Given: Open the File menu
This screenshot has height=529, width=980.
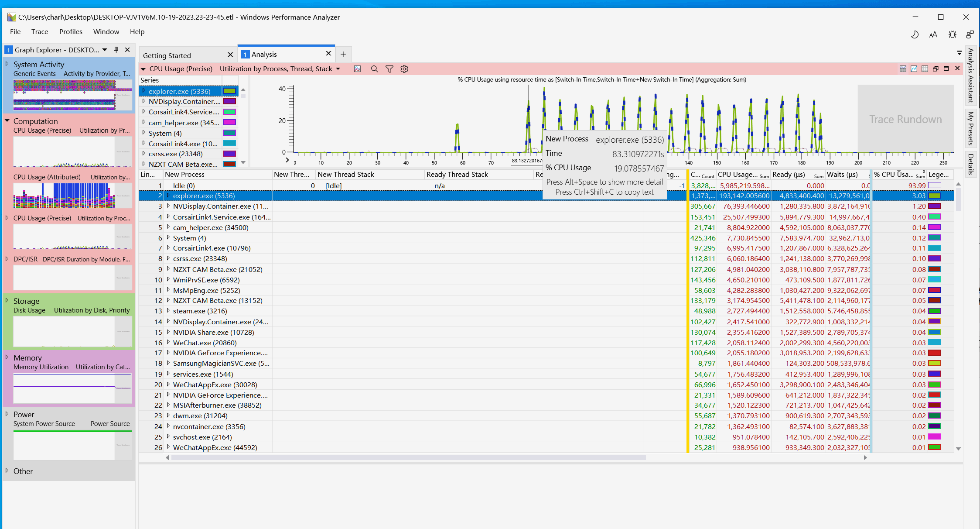Looking at the screenshot, I should (x=15, y=32).
